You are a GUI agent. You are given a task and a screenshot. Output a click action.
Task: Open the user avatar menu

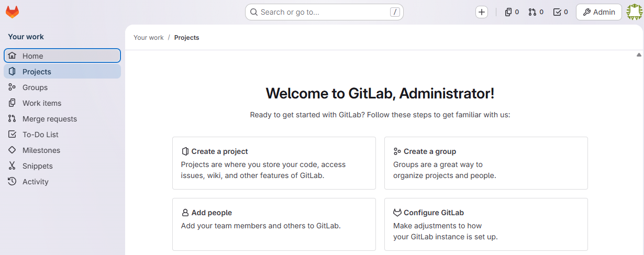pyautogui.click(x=635, y=12)
